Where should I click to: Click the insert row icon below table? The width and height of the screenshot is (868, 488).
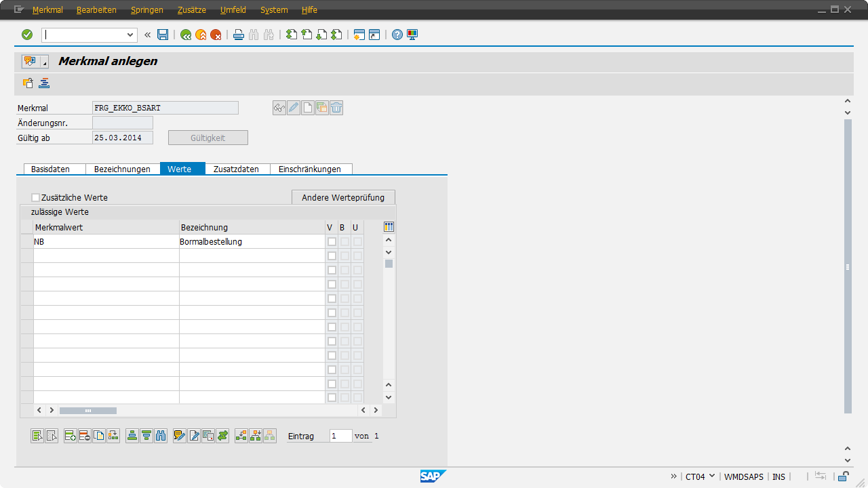tap(71, 436)
